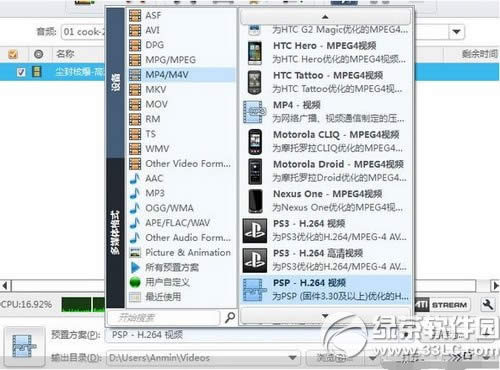500x370 pixels.
Task: Click the blue arrow 所有预置方案 icon
Action: click(x=135, y=267)
